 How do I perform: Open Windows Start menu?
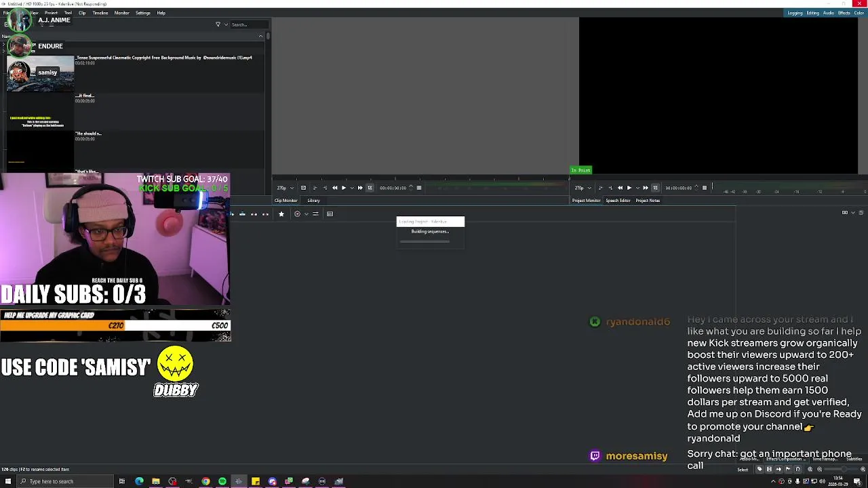click(8, 481)
